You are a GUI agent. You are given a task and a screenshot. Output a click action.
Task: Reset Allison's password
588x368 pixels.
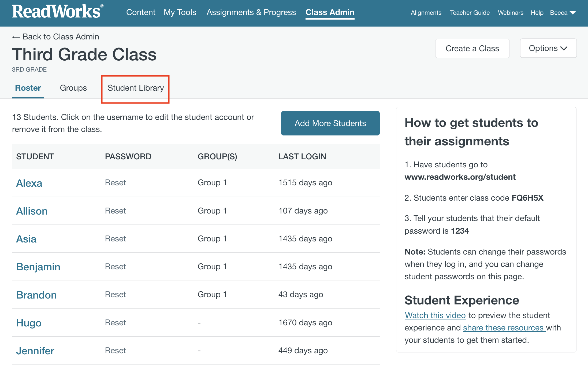(x=115, y=211)
